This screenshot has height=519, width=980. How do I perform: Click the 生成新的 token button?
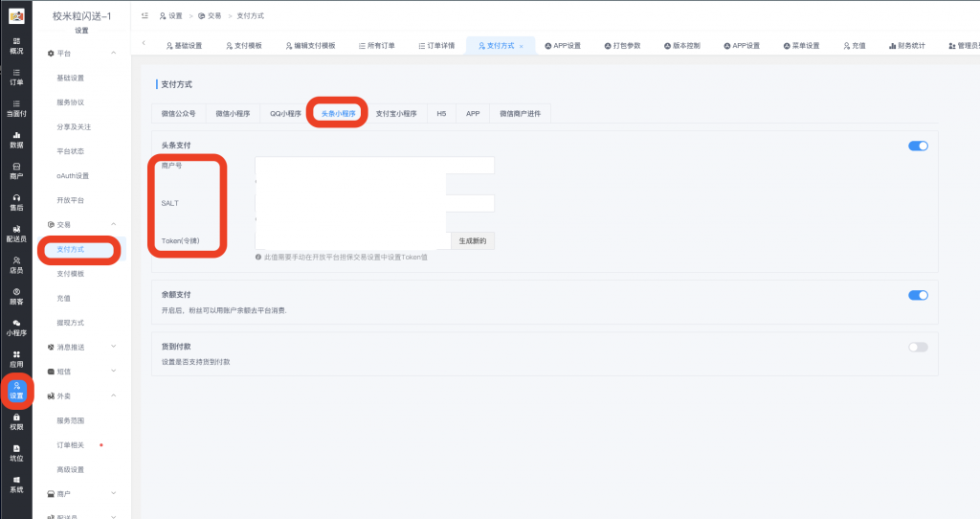[x=473, y=241]
